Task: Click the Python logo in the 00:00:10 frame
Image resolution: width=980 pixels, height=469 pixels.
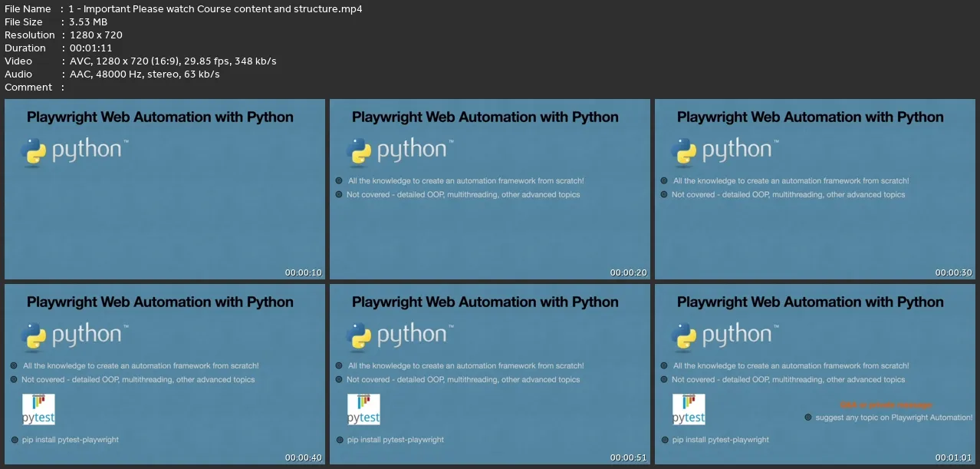Action: (x=74, y=151)
